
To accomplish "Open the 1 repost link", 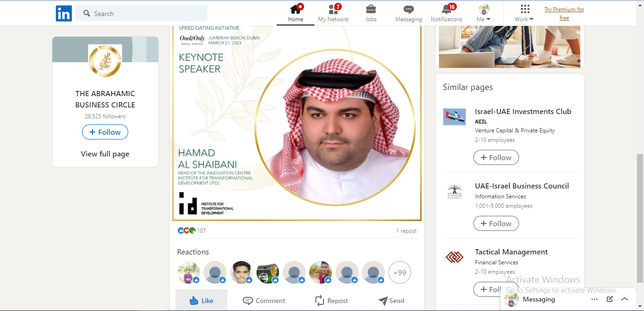I will [x=406, y=231].
